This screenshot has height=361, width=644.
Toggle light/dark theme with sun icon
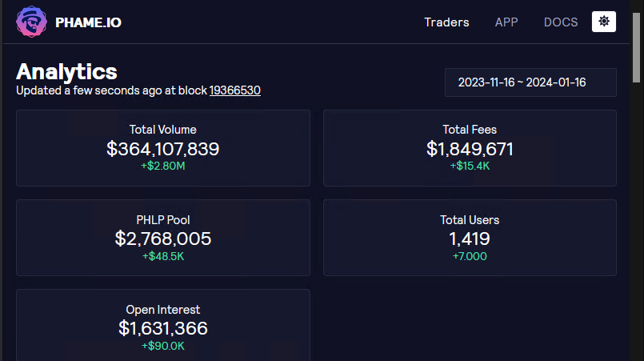tap(604, 22)
